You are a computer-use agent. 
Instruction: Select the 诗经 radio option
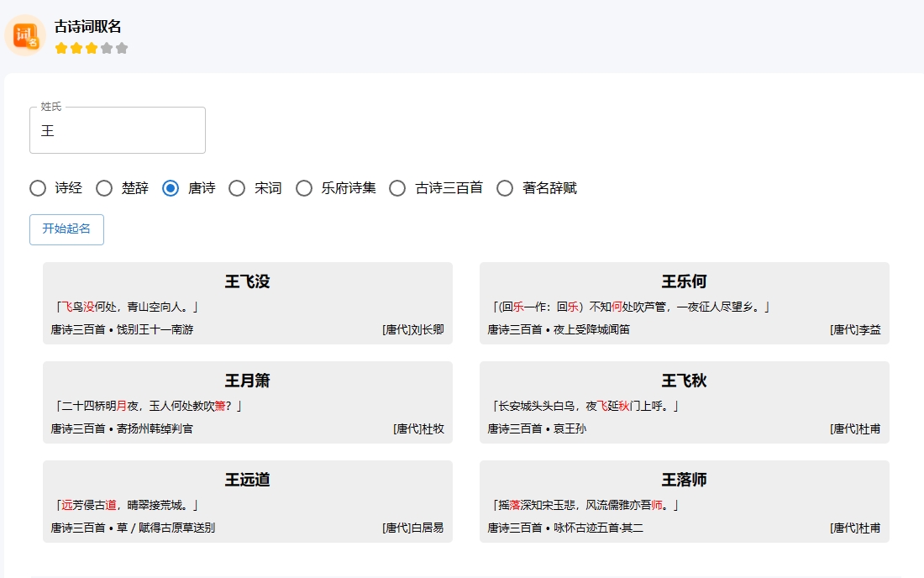coord(38,188)
